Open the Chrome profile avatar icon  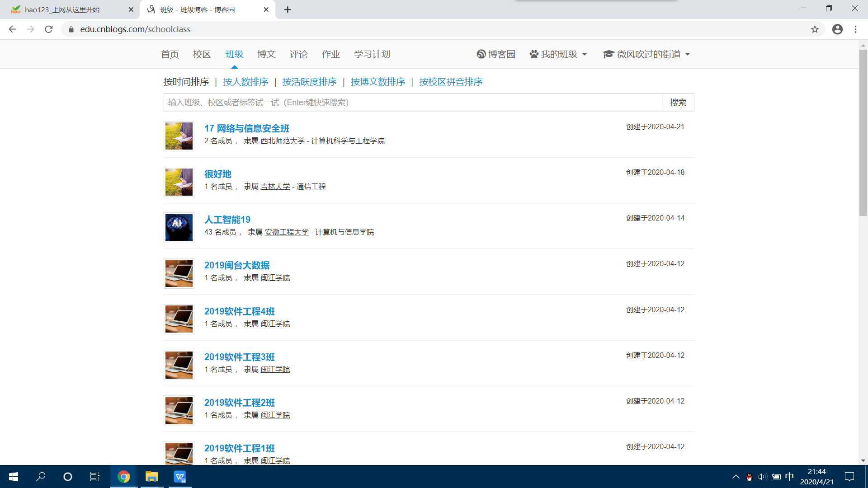click(837, 29)
